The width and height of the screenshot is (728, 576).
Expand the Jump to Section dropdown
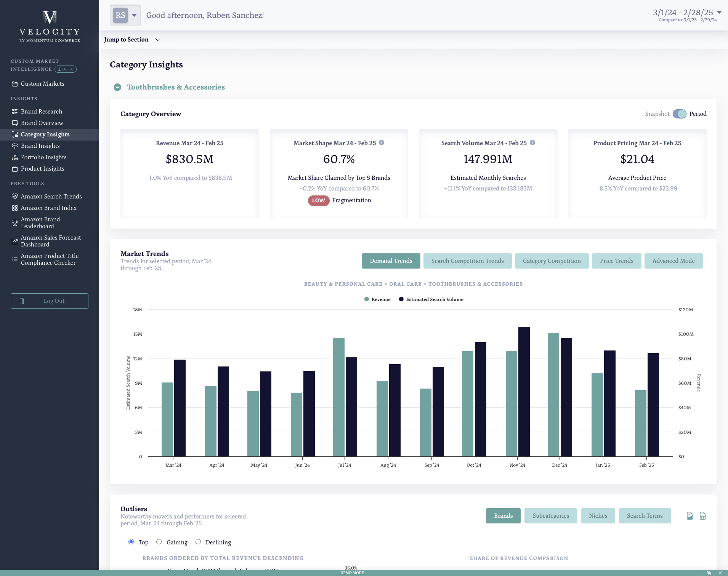(132, 40)
